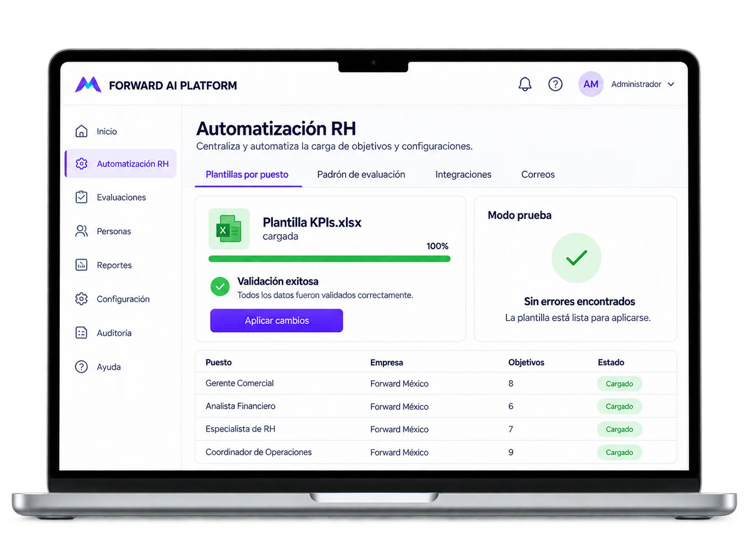
Task: Switch to Integraciones tab
Action: (463, 175)
